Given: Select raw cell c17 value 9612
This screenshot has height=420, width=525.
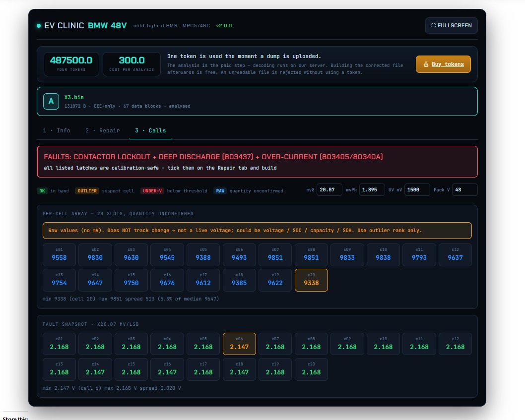Looking at the screenshot, I should pos(203,280).
